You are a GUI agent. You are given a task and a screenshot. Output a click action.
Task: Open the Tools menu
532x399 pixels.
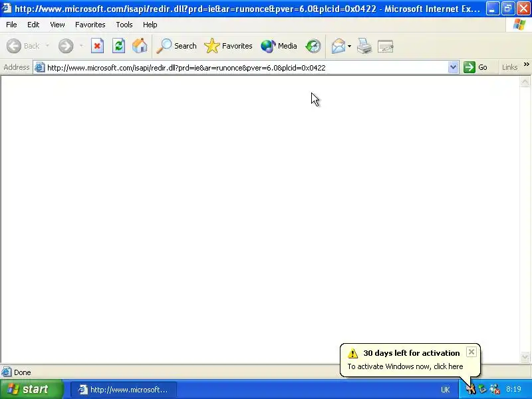click(124, 25)
